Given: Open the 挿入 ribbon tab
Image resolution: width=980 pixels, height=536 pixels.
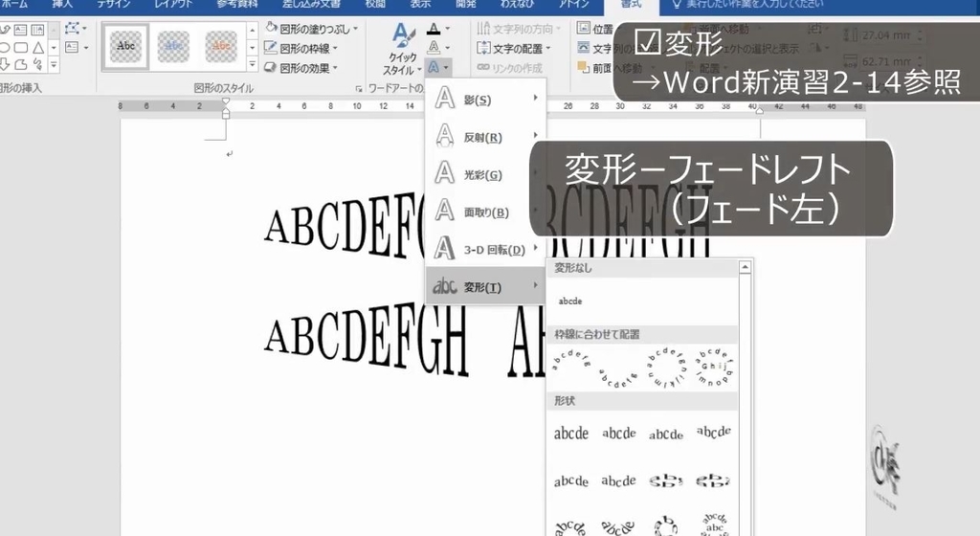Looking at the screenshot, I should coord(62,4).
